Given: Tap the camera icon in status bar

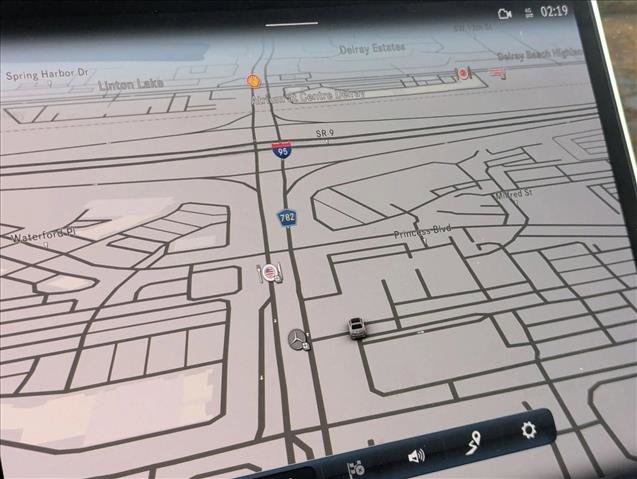Looking at the screenshot, I should 504,13.
